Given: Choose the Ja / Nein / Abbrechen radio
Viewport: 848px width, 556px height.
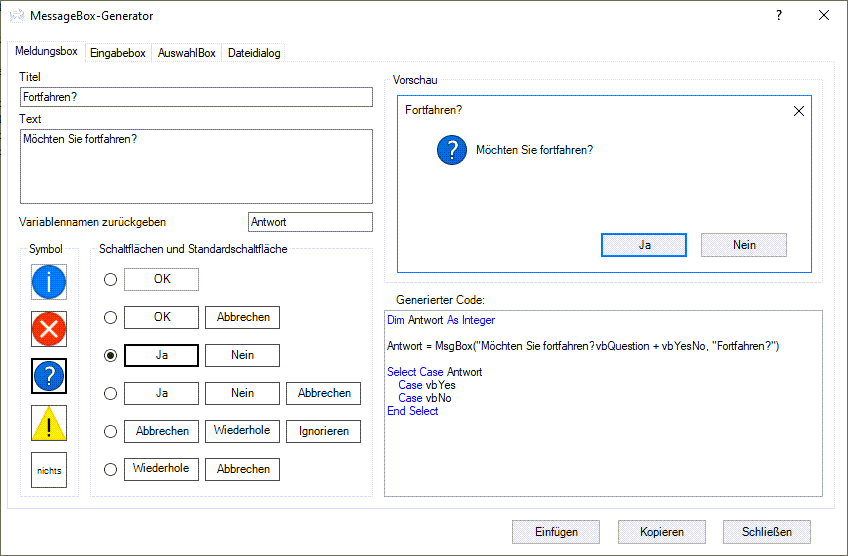Looking at the screenshot, I should coord(110,393).
